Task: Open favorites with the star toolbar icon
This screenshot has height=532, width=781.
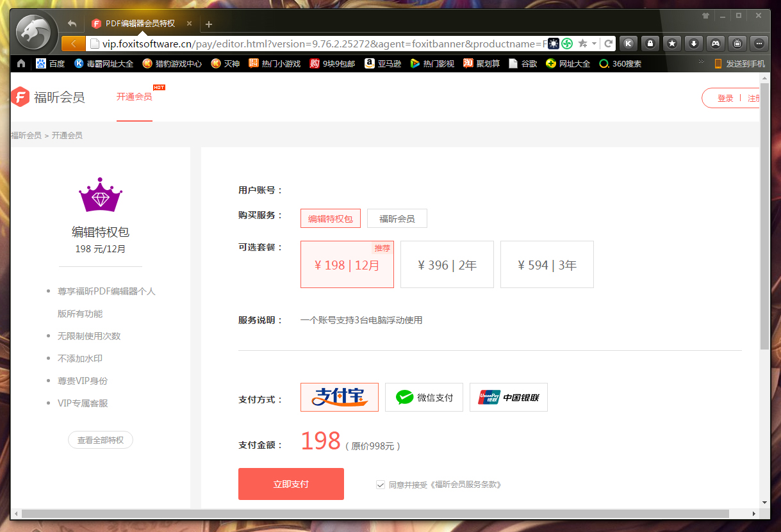Action: 671,44
